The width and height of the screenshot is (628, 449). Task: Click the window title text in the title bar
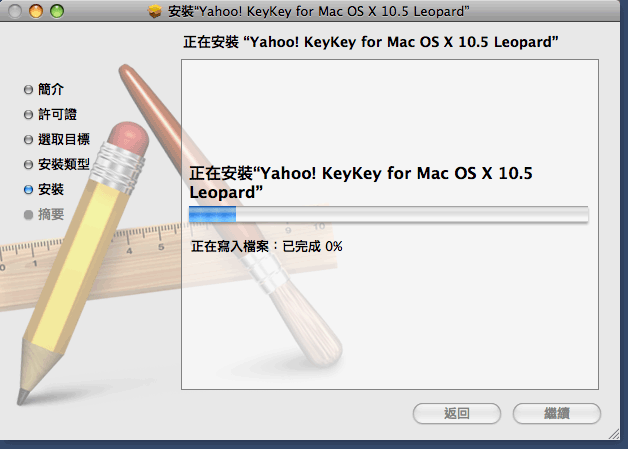pyautogui.click(x=319, y=11)
